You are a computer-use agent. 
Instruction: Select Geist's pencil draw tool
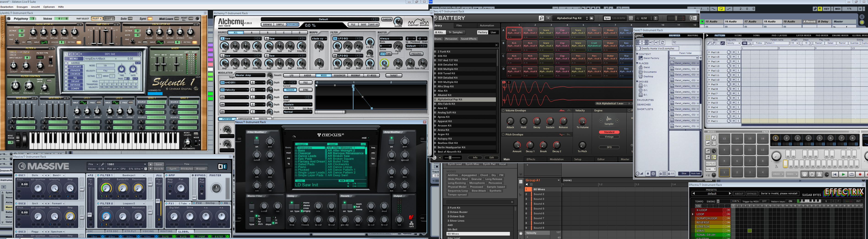[x=709, y=43]
